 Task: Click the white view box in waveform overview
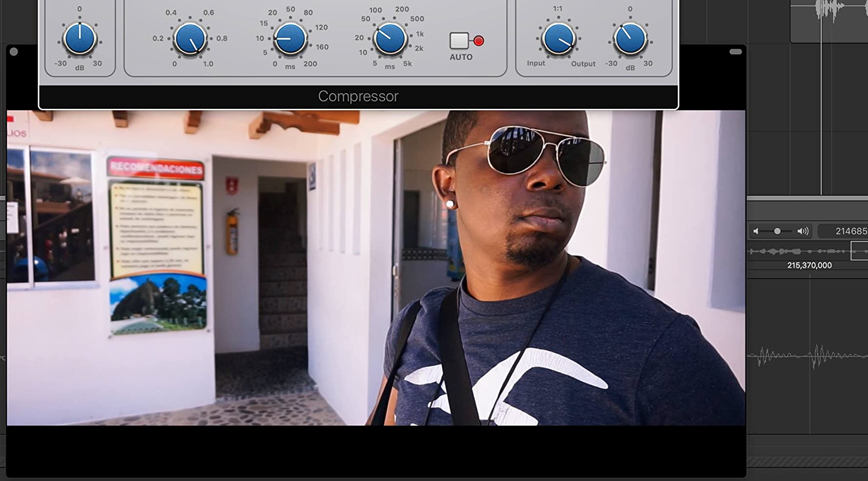click(x=859, y=251)
